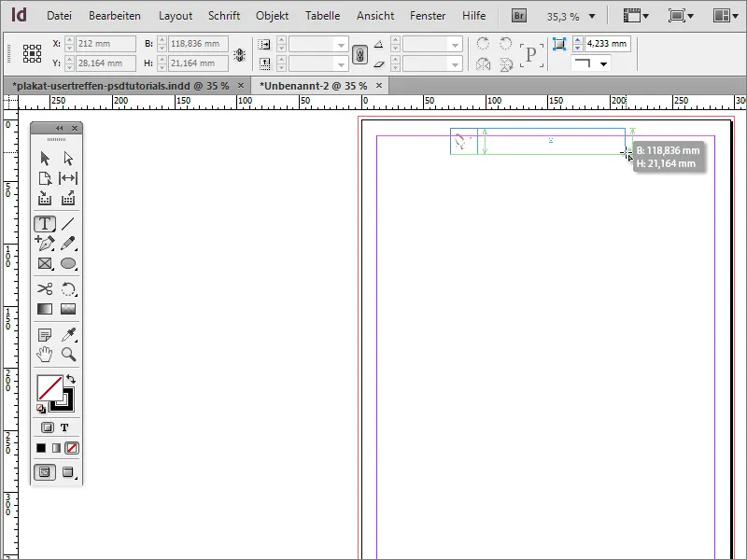
Task: Select the Eyedropper tool
Action: 68,335
